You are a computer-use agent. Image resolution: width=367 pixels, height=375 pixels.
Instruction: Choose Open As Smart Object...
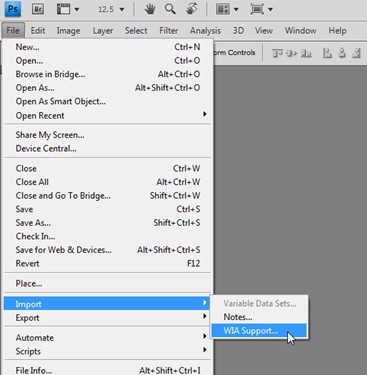point(108,101)
